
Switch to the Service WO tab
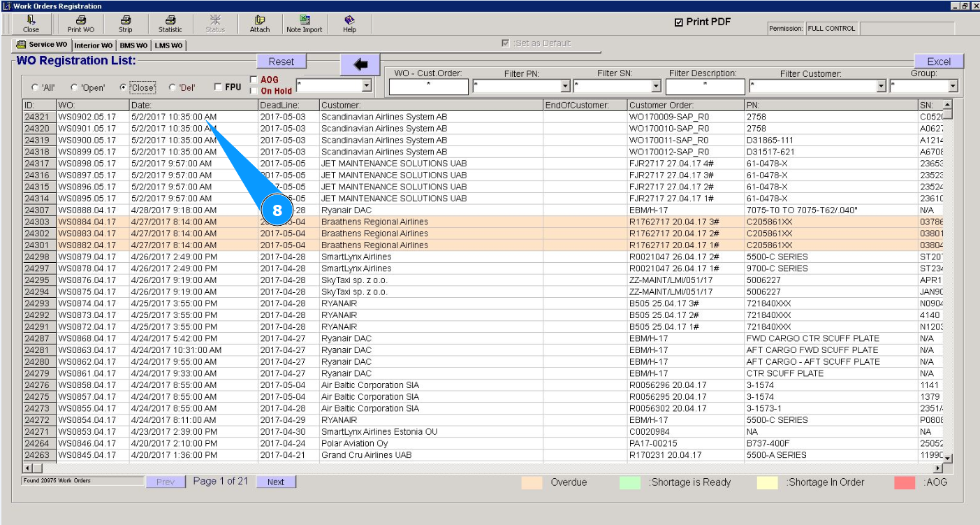[x=43, y=45]
